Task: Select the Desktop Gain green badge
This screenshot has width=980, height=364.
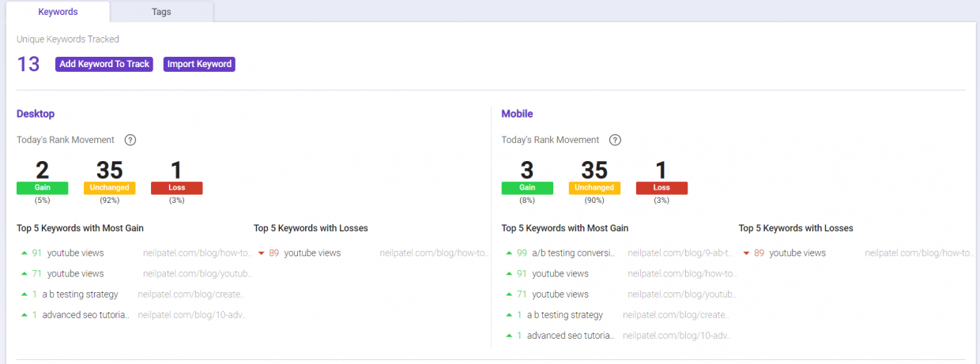Action: 42,188
